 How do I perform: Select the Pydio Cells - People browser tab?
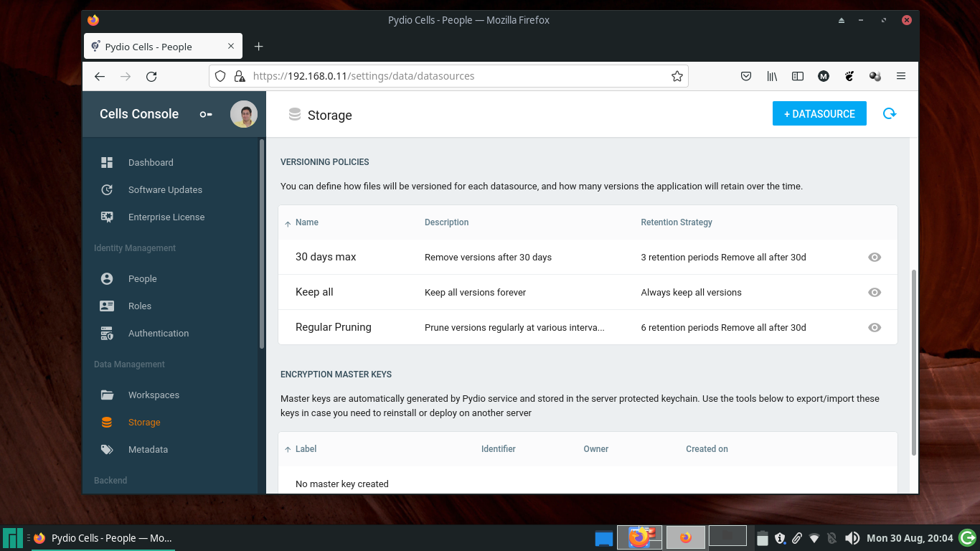[163, 47]
